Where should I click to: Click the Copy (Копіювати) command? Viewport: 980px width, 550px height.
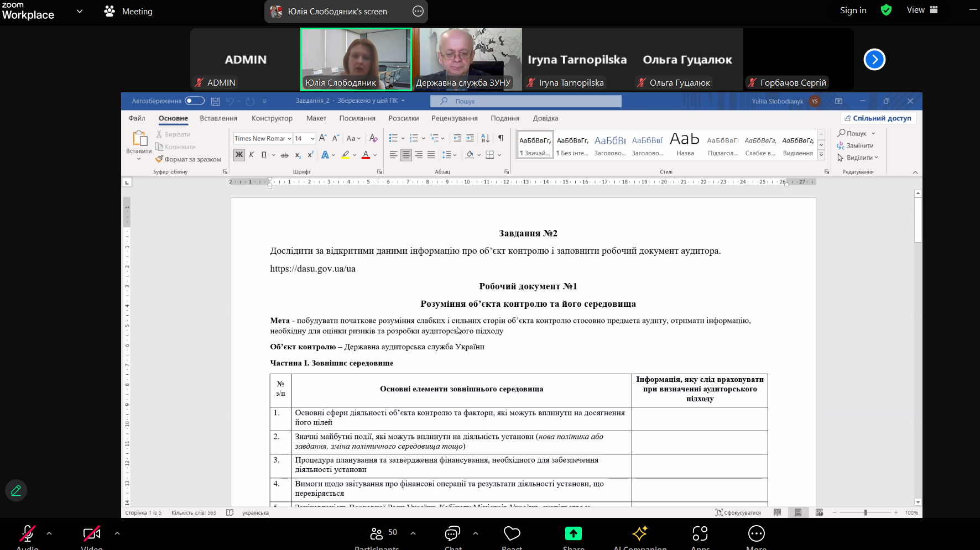pos(176,146)
